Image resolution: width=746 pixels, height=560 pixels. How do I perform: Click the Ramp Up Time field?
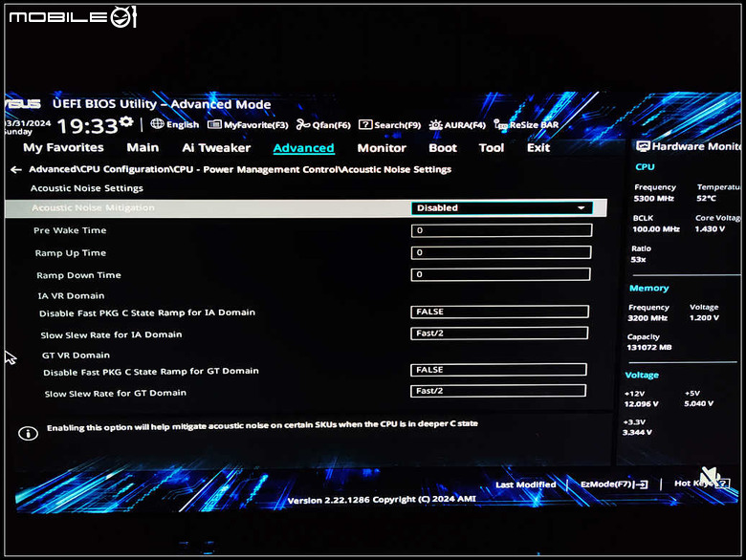click(x=501, y=252)
